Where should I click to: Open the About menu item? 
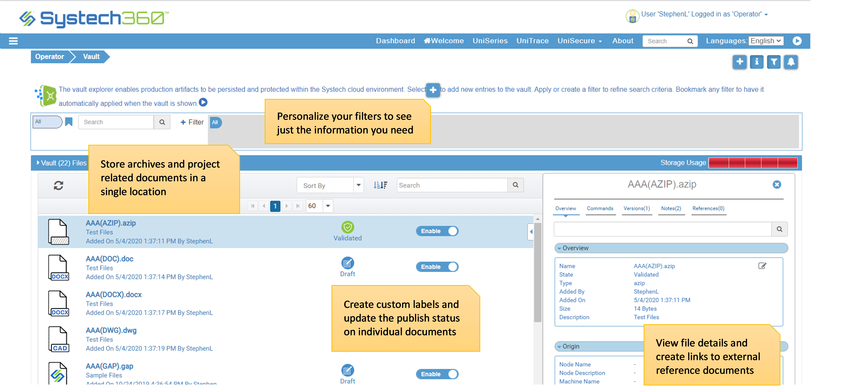623,41
